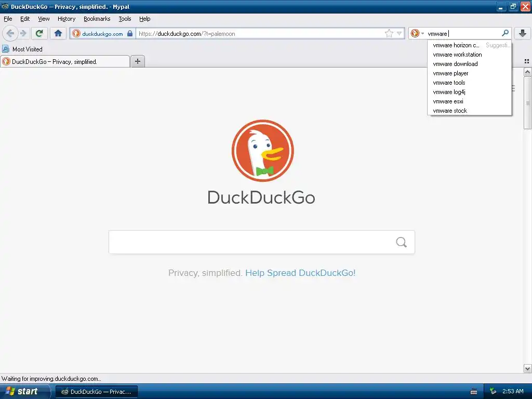The height and width of the screenshot is (399, 532).
Task: Click the Mypal icon in title bar
Action: [x=5, y=6]
